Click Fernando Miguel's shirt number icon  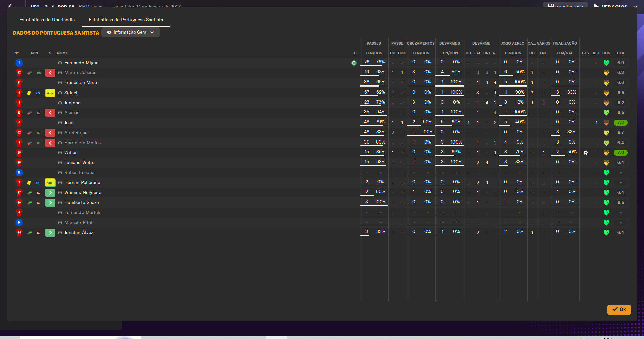tap(19, 63)
